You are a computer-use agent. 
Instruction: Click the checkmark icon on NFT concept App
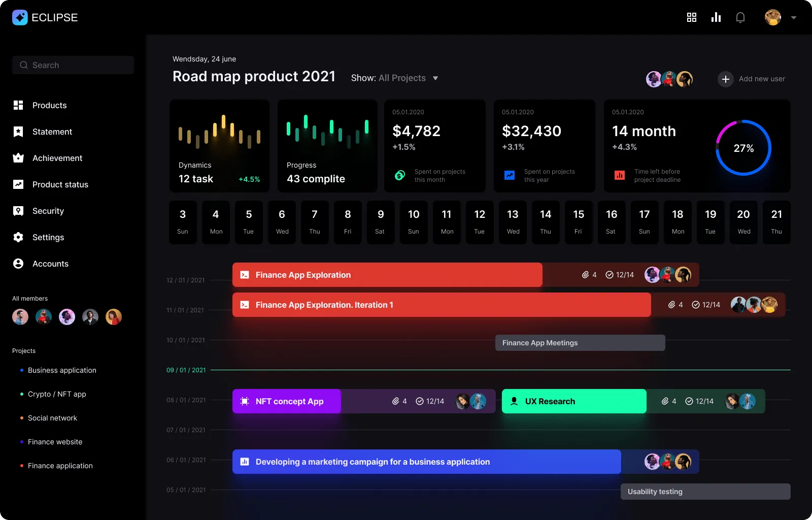pyautogui.click(x=420, y=401)
